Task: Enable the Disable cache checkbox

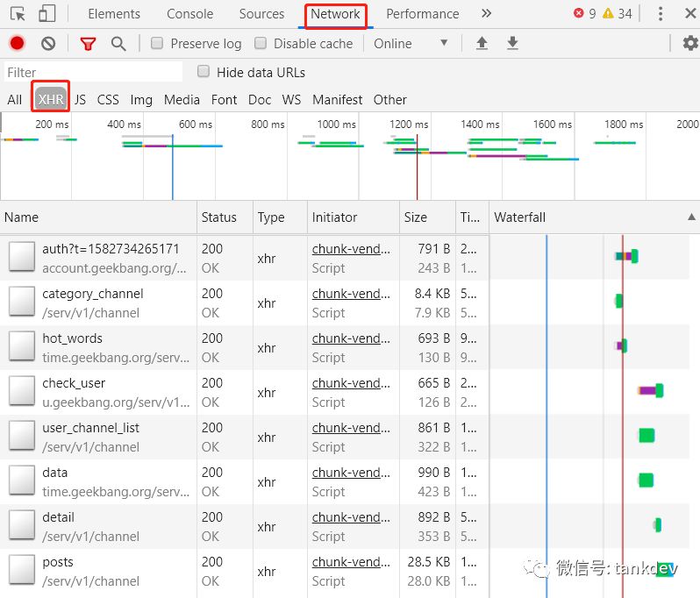Action: tap(261, 43)
